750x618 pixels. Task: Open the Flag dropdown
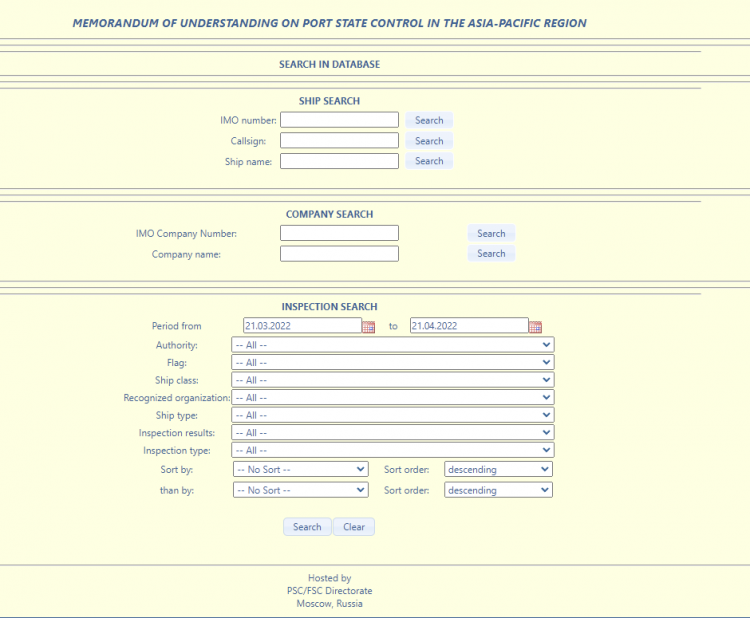[393, 362]
